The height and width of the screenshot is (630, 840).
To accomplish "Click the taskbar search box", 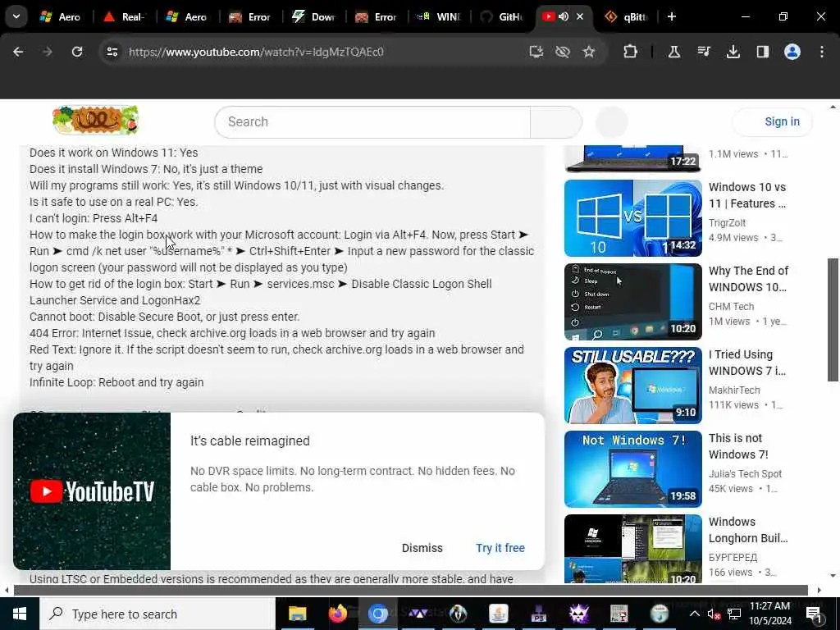I will point(157,614).
